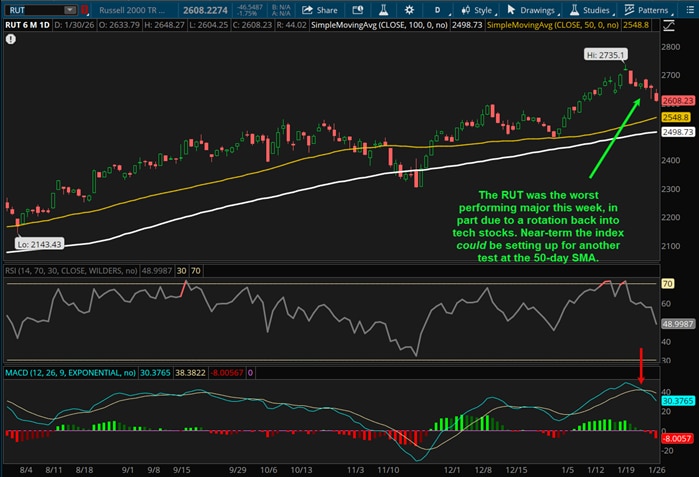
Task: Click the 11/10 date on time axis
Action: pyautogui.click(x=388, y=470)
